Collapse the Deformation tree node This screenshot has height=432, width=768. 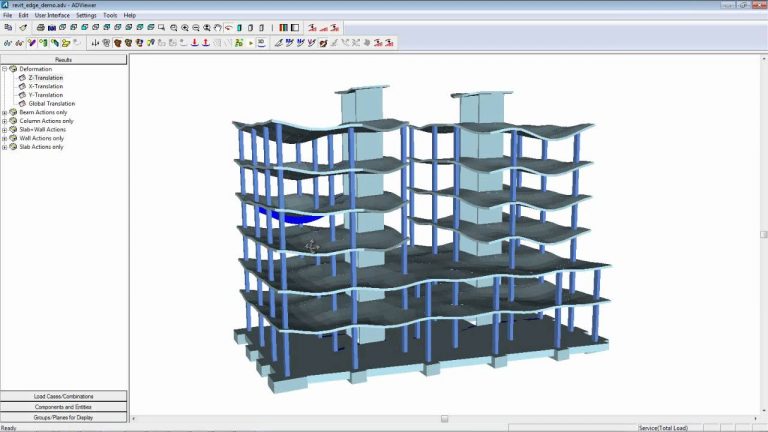[x=4, y=69]
